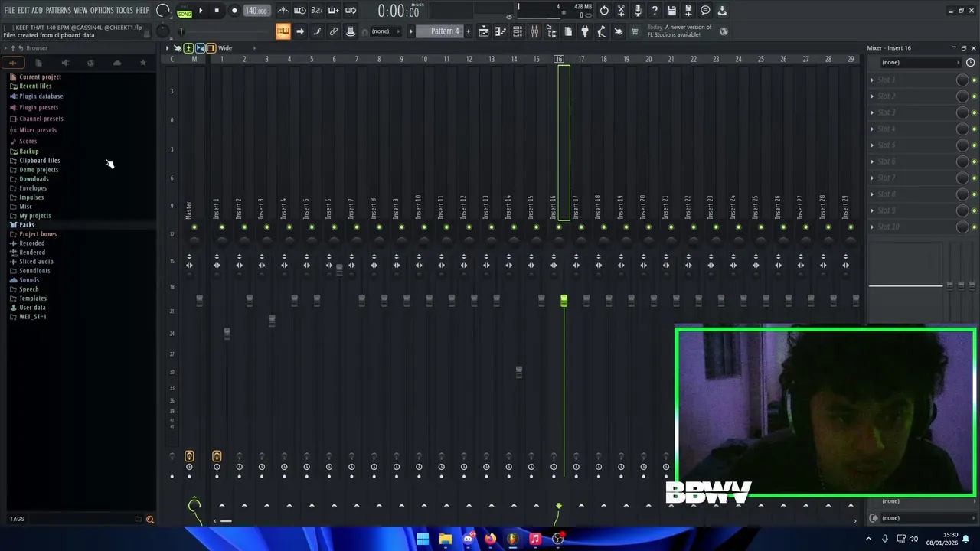Open the TOOLS menu
980x551 pixels.
pyautogui.click(x=124, y=11)
